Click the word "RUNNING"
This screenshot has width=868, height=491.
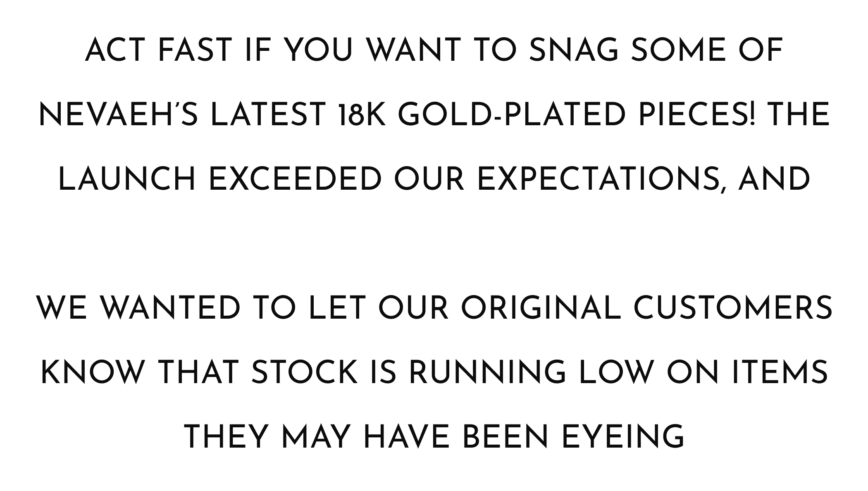click(x=487, y=372)
